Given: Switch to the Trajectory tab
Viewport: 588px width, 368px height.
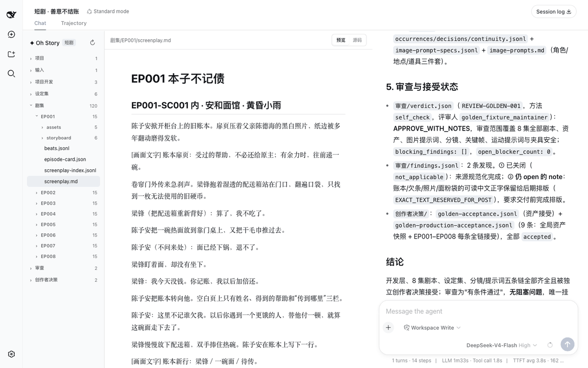Looking at the screenshot, I should pyautogui.click(x=73, y=23).
